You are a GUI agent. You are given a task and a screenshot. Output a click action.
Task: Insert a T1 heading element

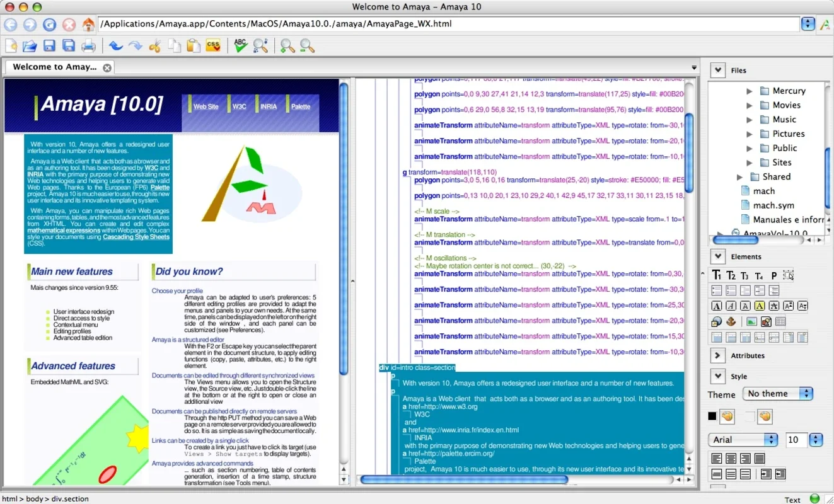tap(717, 275)
